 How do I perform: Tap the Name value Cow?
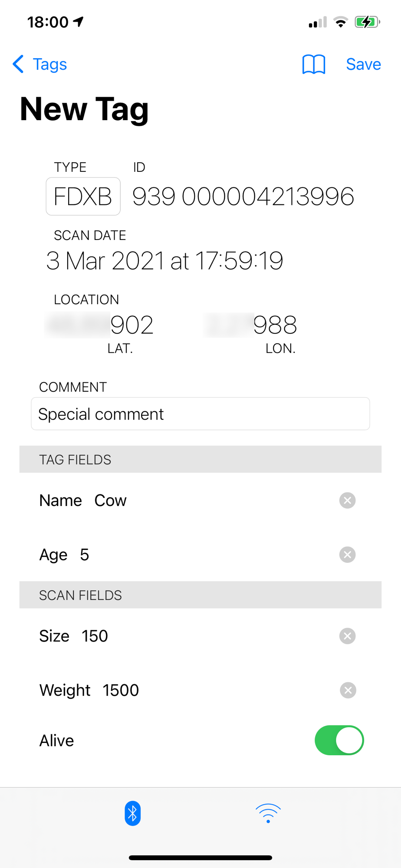click(110, 500)
